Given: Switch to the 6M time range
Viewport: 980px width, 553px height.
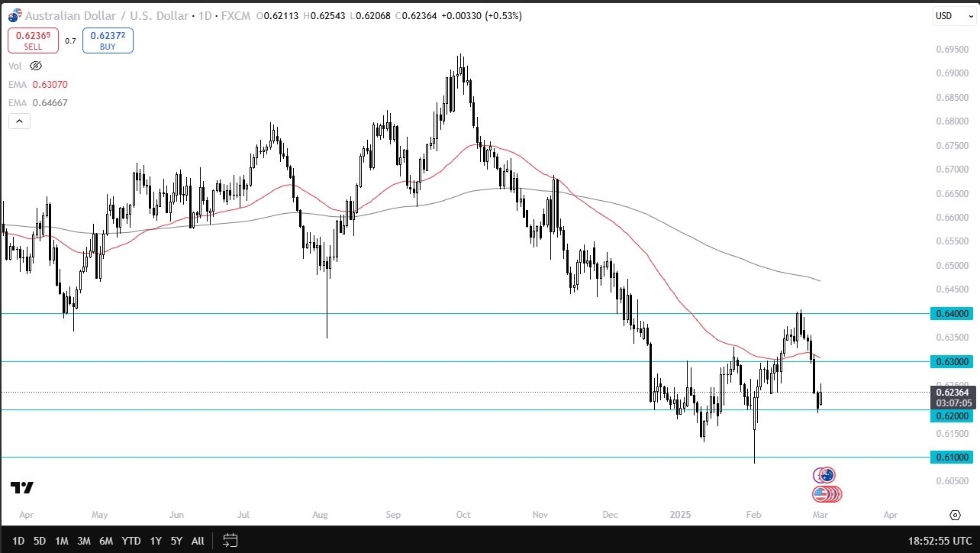Looking at the screenshot, I should tap(106, 541).
